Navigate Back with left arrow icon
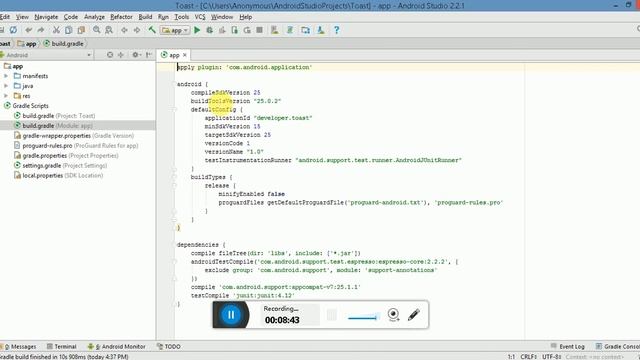The width and height of the screenshot is (640, 360). click(124, 30)
